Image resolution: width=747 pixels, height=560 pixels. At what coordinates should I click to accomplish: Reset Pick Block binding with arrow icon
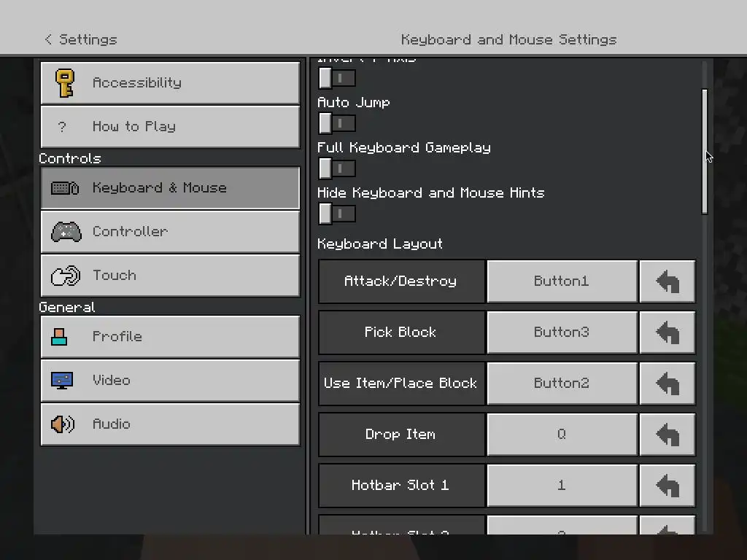667,332
